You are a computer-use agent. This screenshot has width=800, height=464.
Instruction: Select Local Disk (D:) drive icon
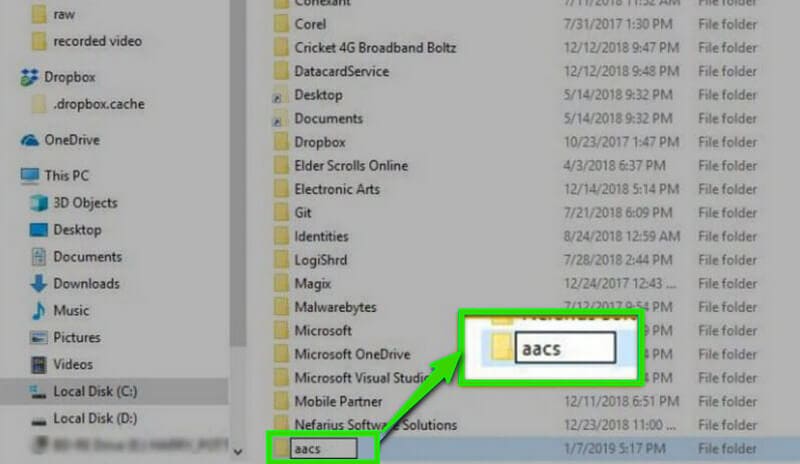pyautogui.click(x=39, y=420)
